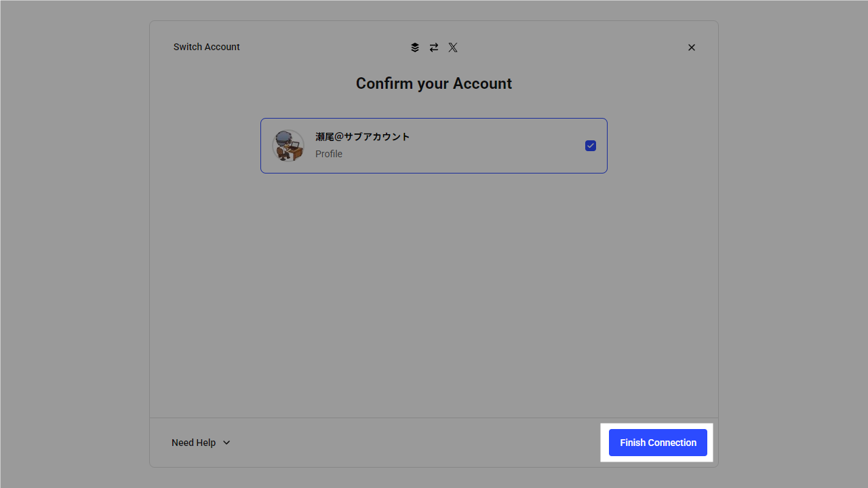The width and height of the screenshot is (868, 488).
Task: Click the Buffer stacked-layers logo icon
Action: click(x=415, y=47)
